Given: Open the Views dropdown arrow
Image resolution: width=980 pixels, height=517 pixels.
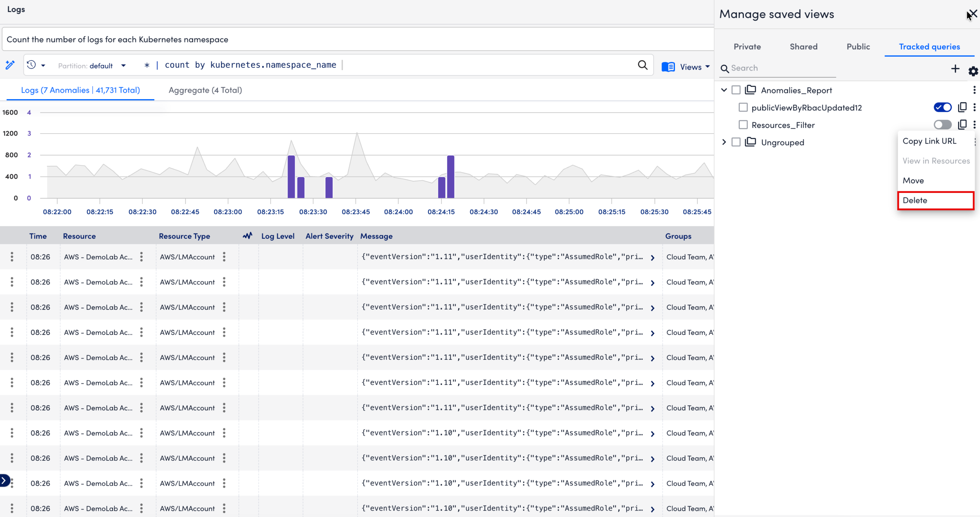Looking at the screenshot, I should pos(707,67).
